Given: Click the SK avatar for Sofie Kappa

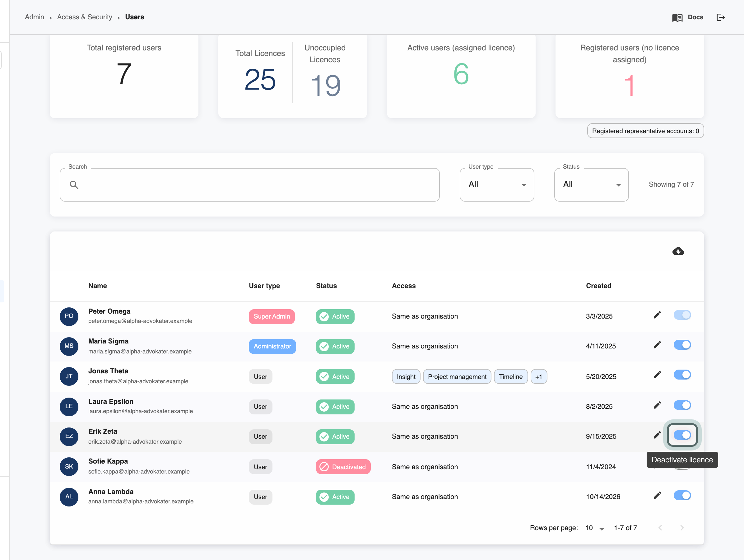Looking at the screenshot, I should point(69,466).
